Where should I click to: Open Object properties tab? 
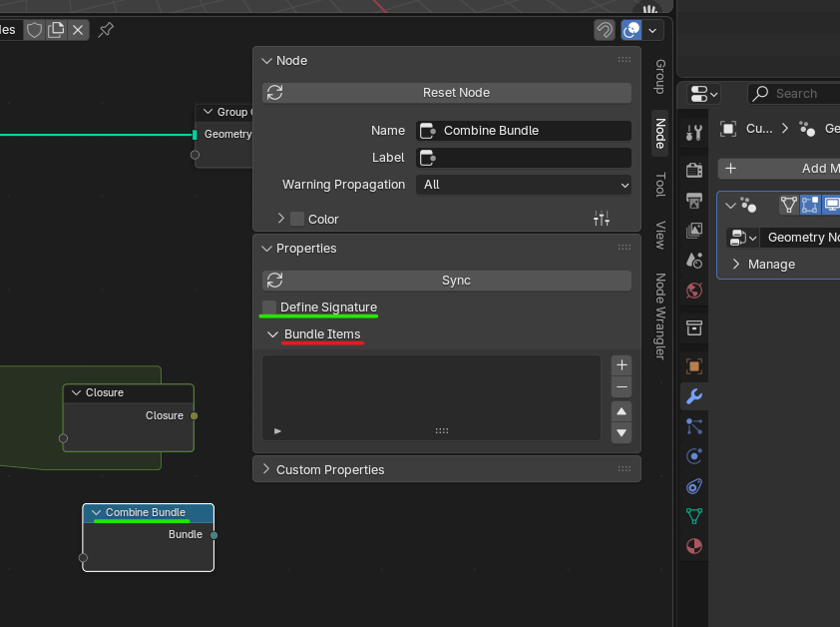click(694, 366)
